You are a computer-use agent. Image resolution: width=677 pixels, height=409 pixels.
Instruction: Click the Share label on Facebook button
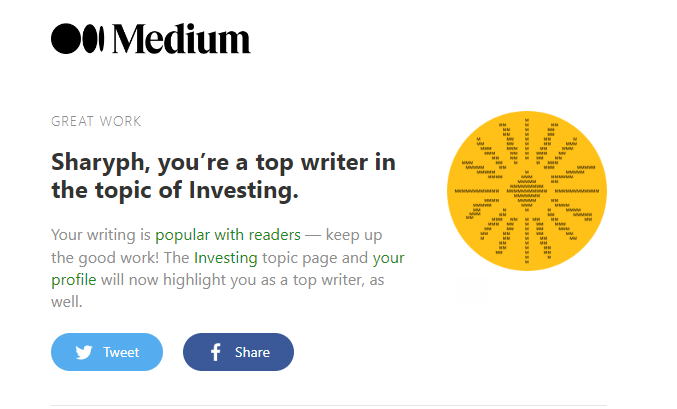pos(252,352)
